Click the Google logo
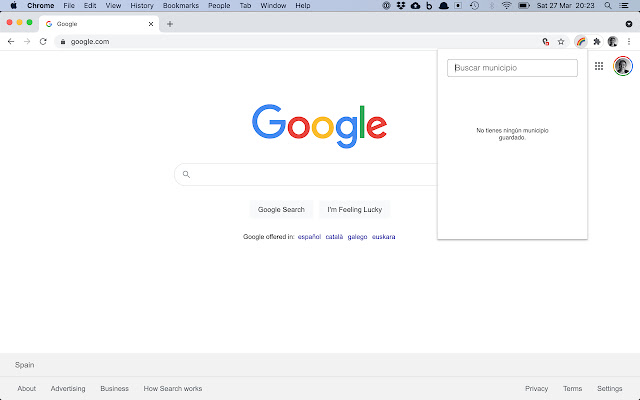The height and width of the screenshot is (400, 640). pos(320,126)
